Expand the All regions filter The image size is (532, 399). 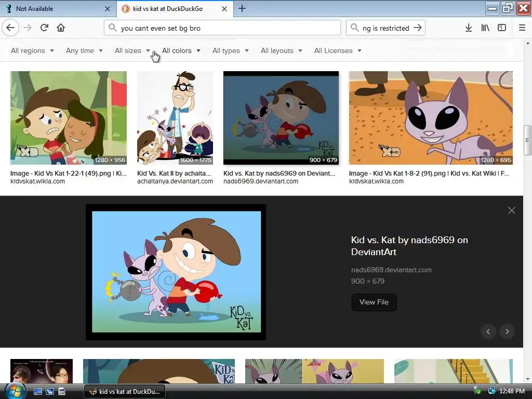click(32, 50)
